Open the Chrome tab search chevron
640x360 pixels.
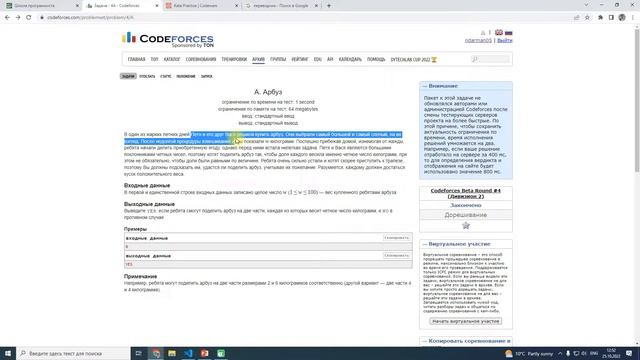point(586,5)
